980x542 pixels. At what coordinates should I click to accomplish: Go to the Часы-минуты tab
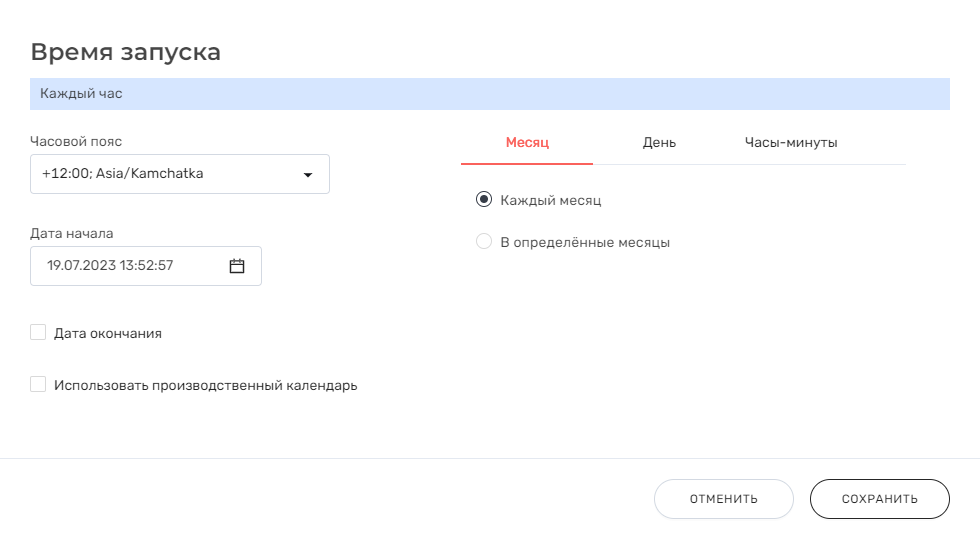791,142
